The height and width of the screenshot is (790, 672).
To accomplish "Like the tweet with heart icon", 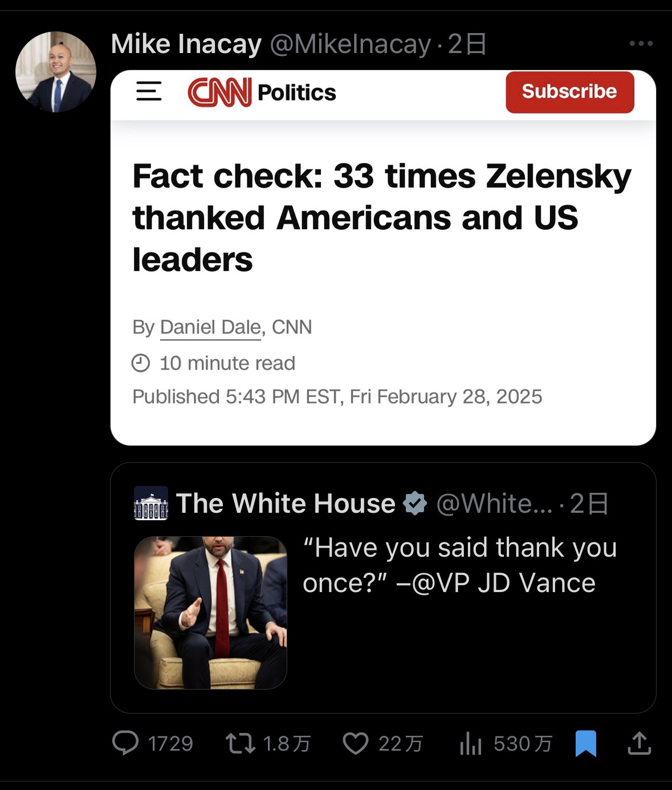I will click(x=356, y=743).
